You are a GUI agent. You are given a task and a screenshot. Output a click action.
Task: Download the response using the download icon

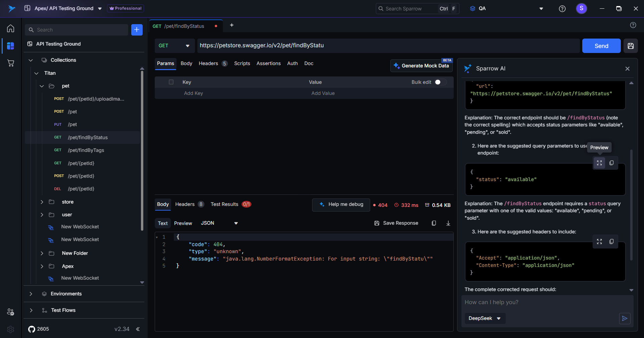(448, 223)
